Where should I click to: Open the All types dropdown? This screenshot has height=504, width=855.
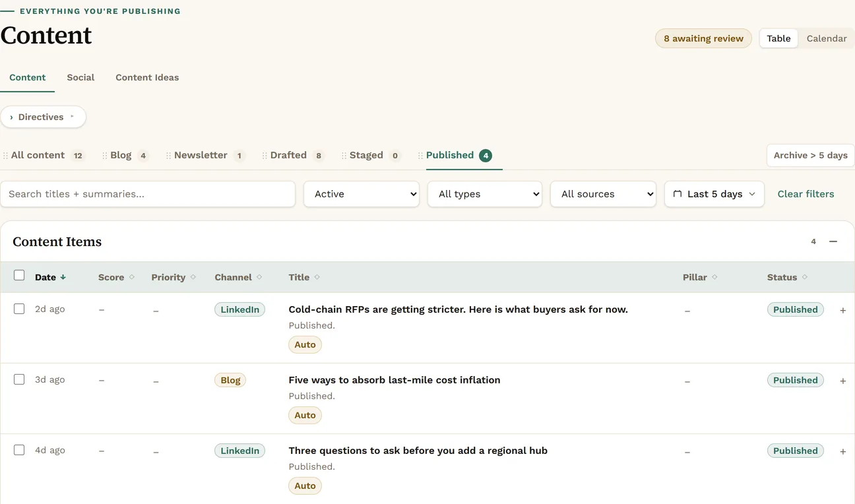click(485, 194)
